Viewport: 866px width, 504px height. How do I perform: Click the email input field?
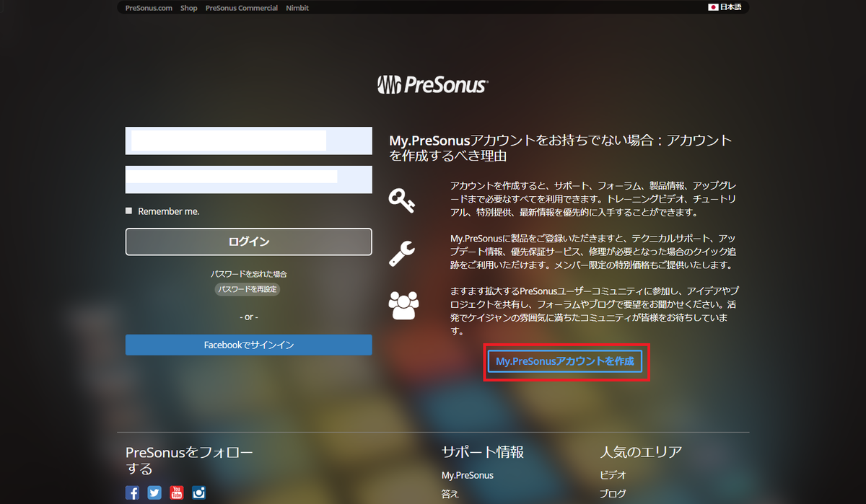[248, 141]
